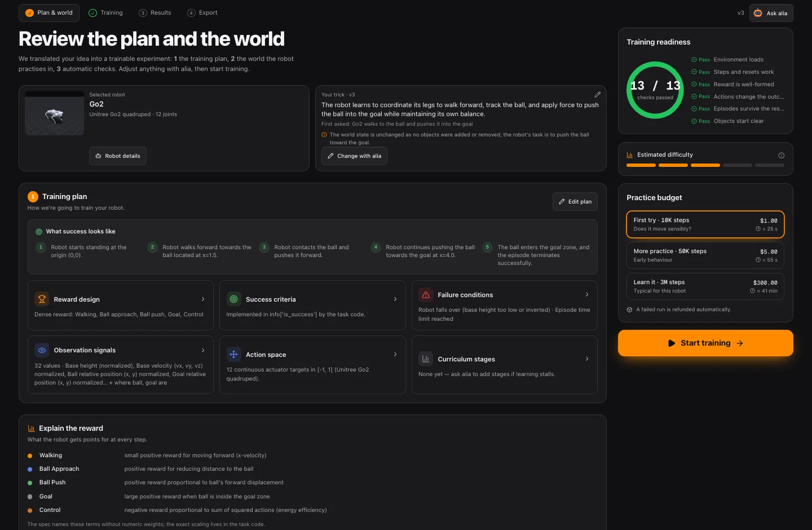Click the Observation signals eye icon
Viewport: 812px width, 530px height.
pyautogui.click(x=42, y=350)
